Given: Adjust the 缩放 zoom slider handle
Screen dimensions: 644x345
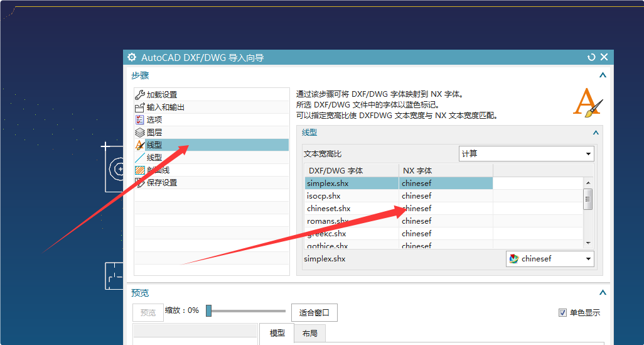Looking at the screenshot, I should point(208,311).
